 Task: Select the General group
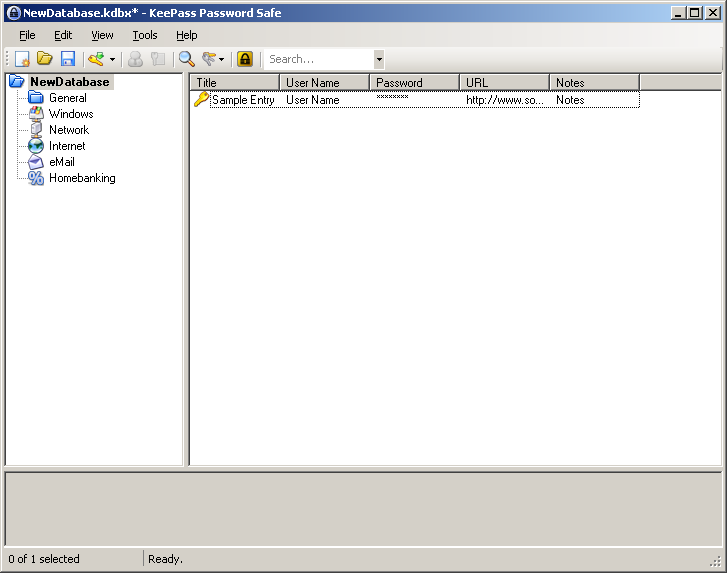coord(68,98)
